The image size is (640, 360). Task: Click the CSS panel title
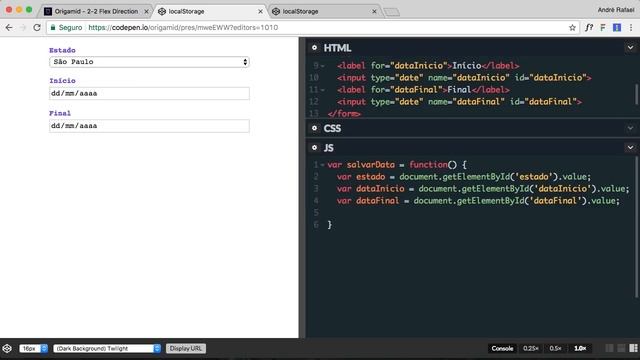tap(332, 128)
